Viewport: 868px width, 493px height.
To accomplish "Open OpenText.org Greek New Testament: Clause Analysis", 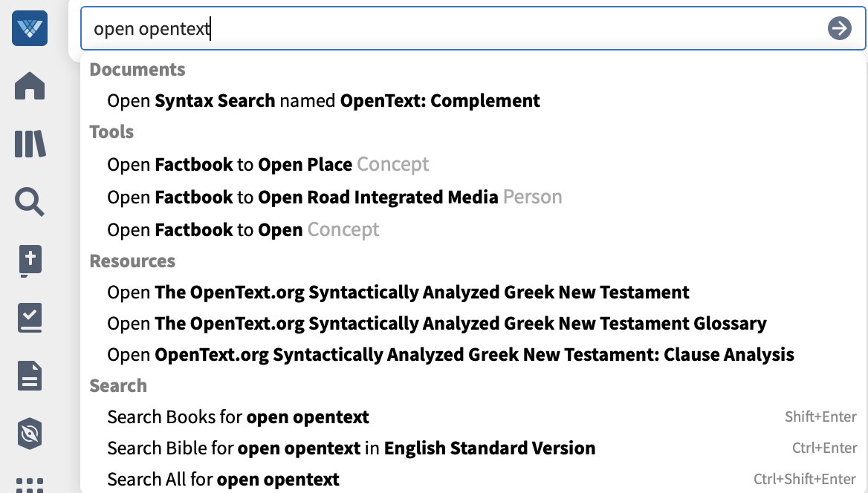I will pyautogui.click(x=450, y=355).
